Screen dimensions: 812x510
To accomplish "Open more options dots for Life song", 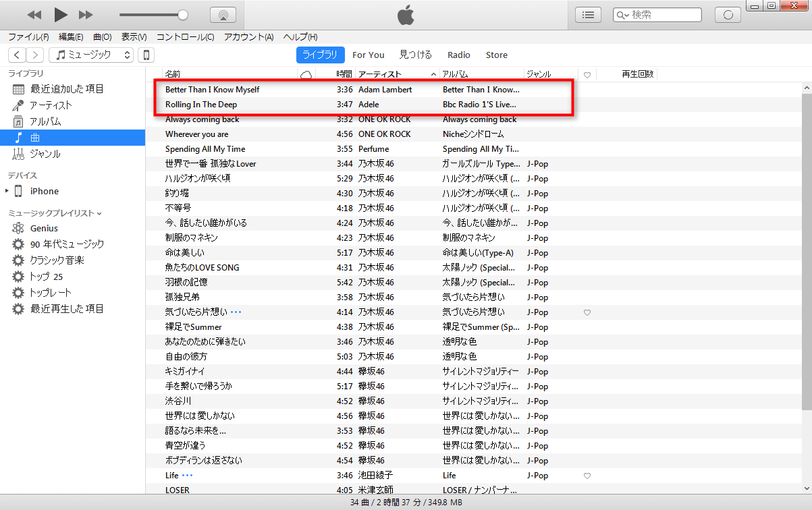I will click(187, 476).
